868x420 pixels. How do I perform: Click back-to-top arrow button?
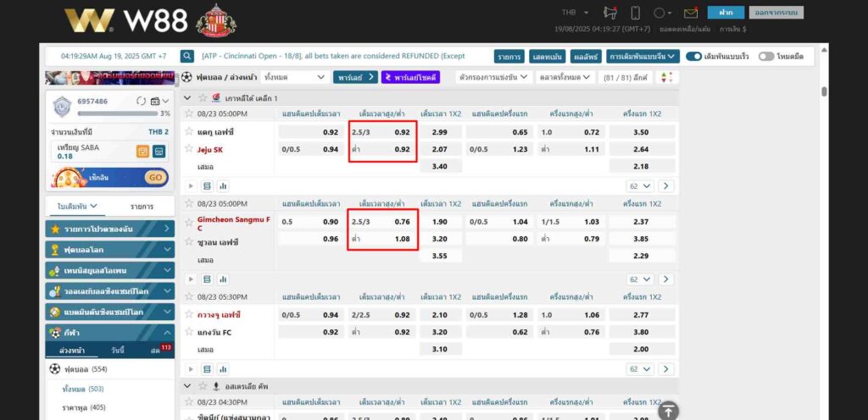point(668,412)
